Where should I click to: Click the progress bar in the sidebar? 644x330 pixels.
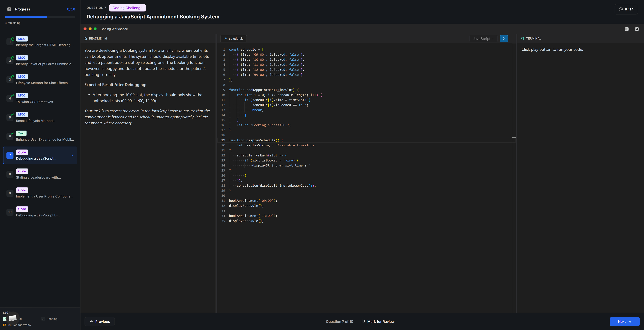(40, 17)
